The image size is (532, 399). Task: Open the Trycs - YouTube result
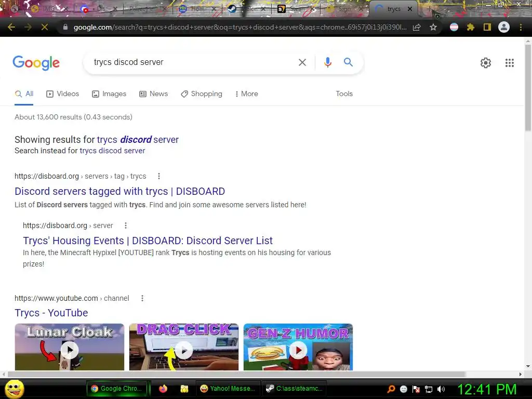(51, 313)
